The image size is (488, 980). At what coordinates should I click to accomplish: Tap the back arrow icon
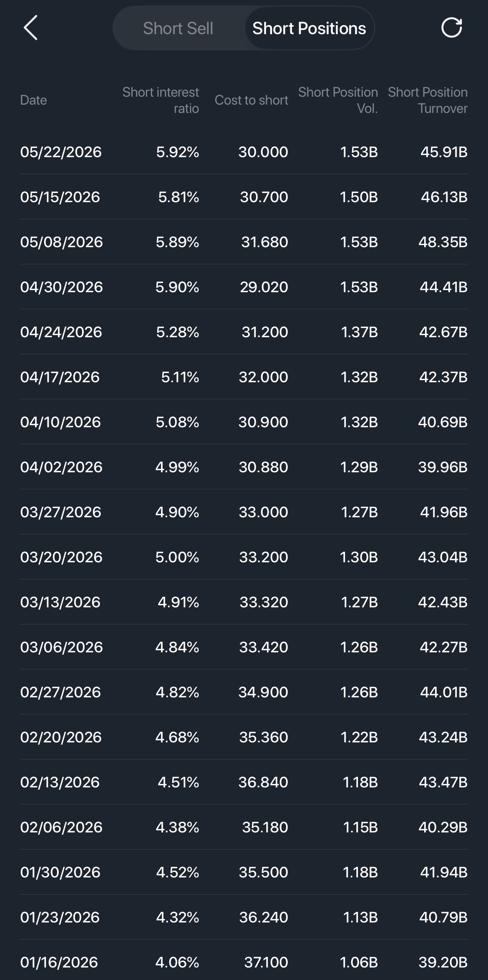(30, 28)
